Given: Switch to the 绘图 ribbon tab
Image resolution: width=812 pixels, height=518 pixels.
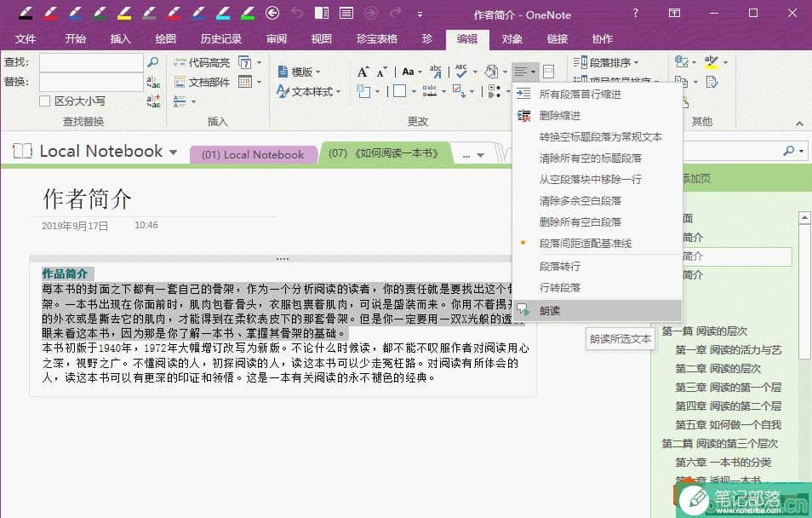Looking at the screenshot, I should tap(166, 39).
